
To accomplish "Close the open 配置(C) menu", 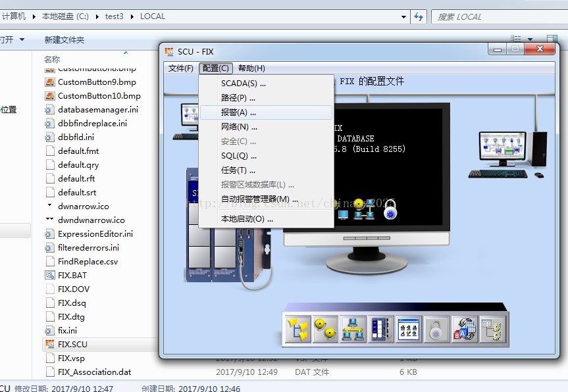I will click(216, 68).
